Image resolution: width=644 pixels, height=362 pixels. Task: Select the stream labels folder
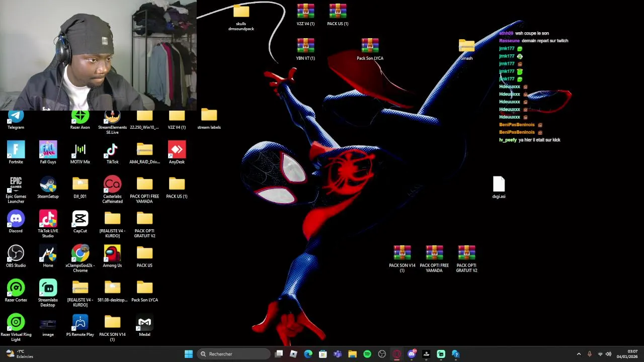(x=209, y=120)
